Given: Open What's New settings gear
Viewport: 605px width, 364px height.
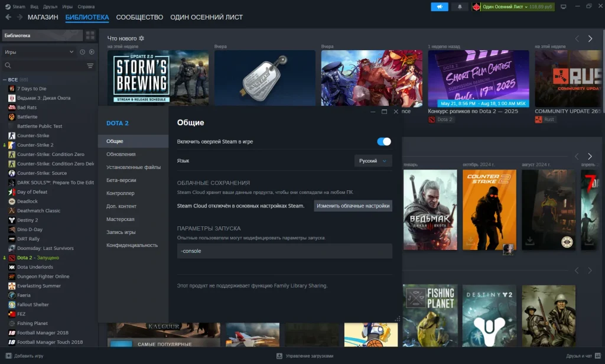Looking at the screenshot, I should (142, 38).
